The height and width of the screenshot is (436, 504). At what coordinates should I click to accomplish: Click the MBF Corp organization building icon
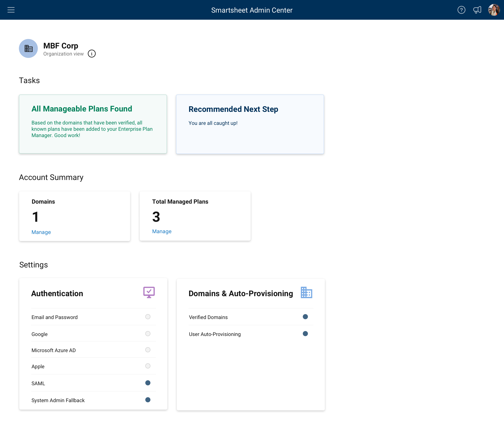[29, 48]
